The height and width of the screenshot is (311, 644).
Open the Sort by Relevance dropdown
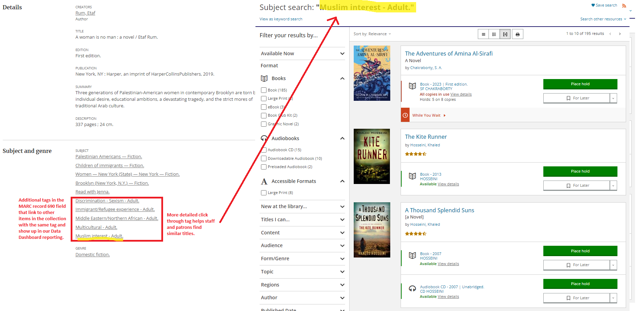point(372,34)
